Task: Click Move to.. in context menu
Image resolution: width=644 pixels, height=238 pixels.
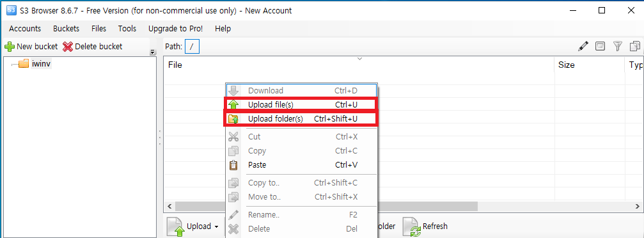Action: pos(301,197)
